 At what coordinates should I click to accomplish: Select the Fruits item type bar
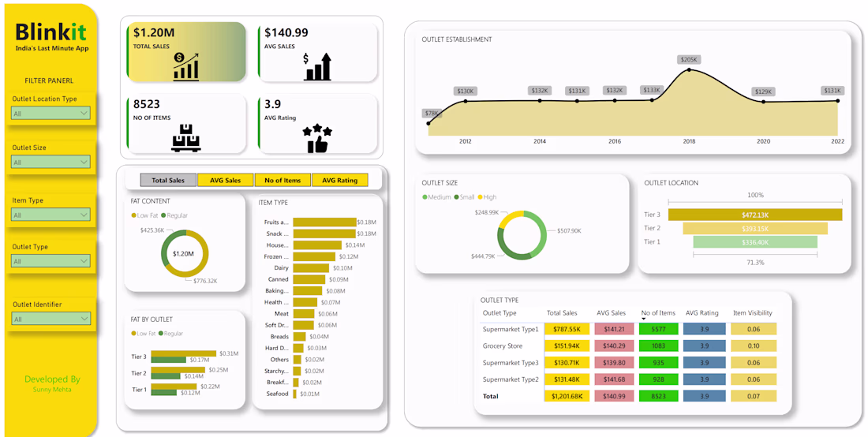coord(324,222)
